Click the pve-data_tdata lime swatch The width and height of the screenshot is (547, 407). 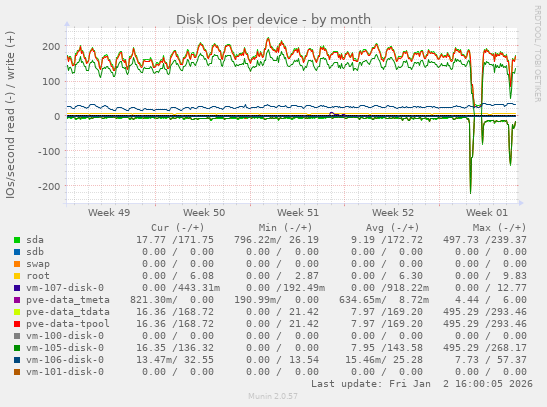coord(17,312)
